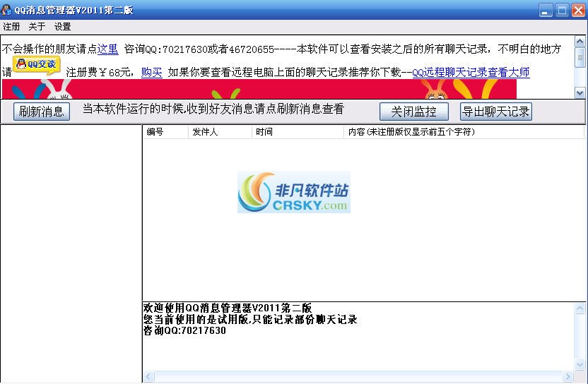The image size is (588, 384).
Task: Click the 刷新消息 button
Action: tap(42, 112)
